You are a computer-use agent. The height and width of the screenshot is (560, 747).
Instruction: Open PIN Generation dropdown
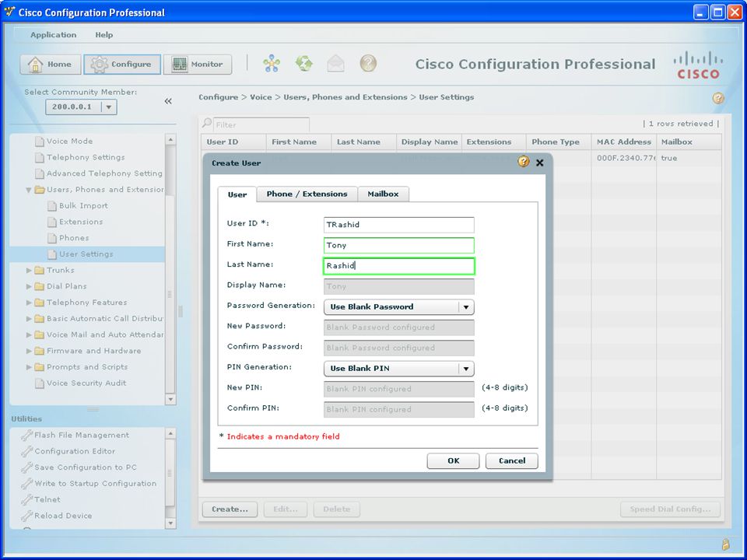[x=398, y=369]
